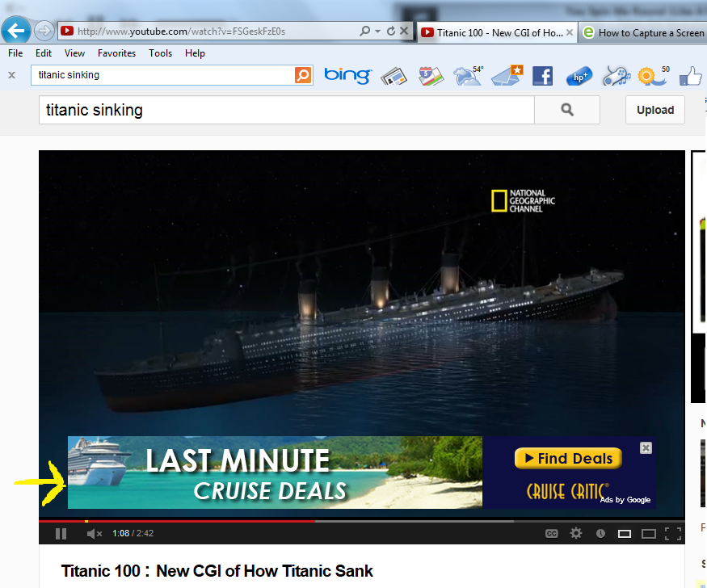Screen dimensions: 707x588
Task: Open the View menu
Action: click(74, 53)
